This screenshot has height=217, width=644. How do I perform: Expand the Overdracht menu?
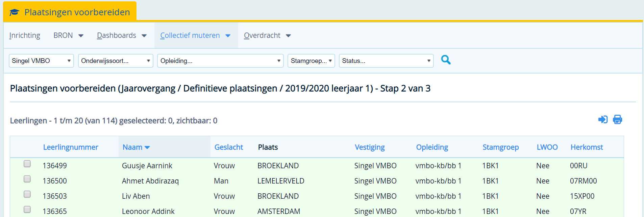click(x=267, y=36)
